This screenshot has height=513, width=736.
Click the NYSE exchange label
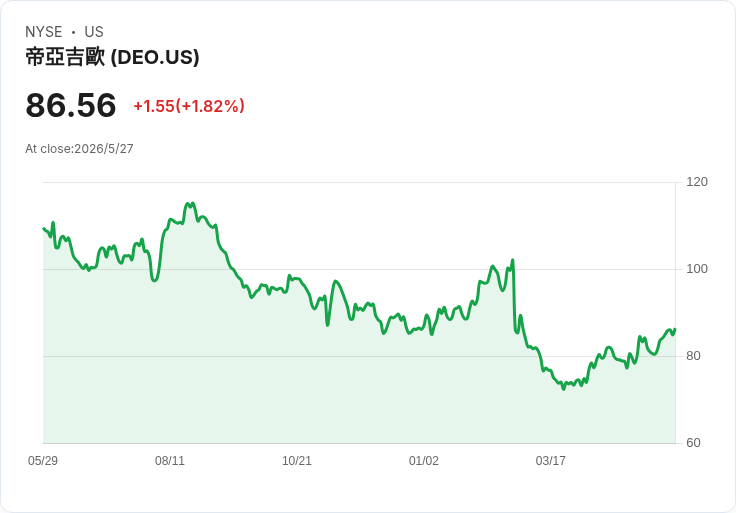[44, 32]
